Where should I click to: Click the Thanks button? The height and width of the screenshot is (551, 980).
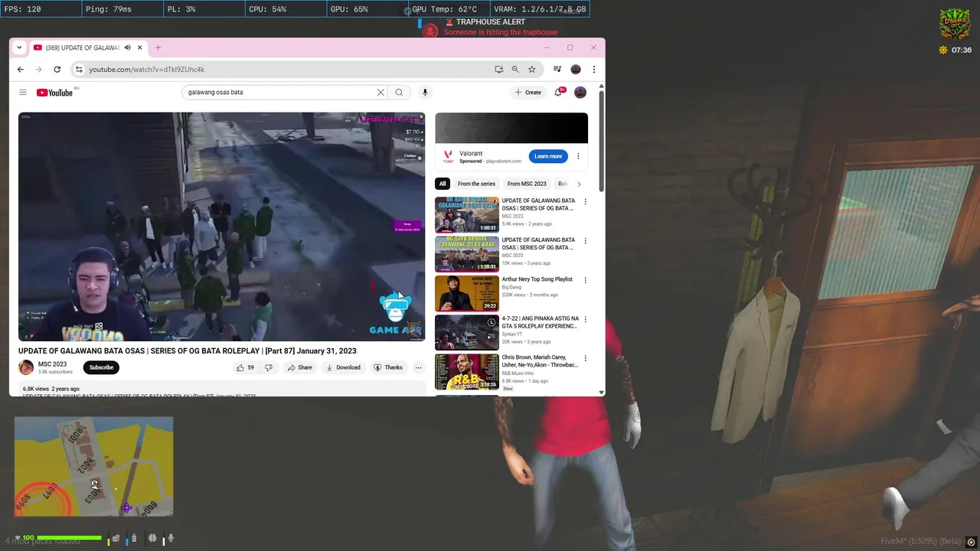[x=388, y=367]
